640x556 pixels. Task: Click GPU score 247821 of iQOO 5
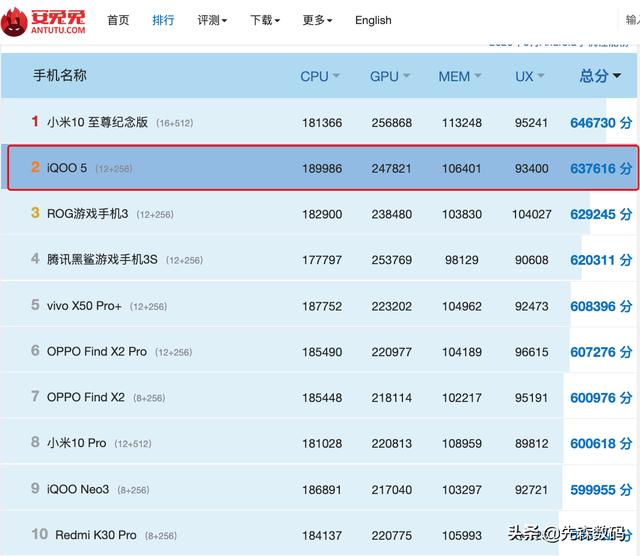[391, 169]
